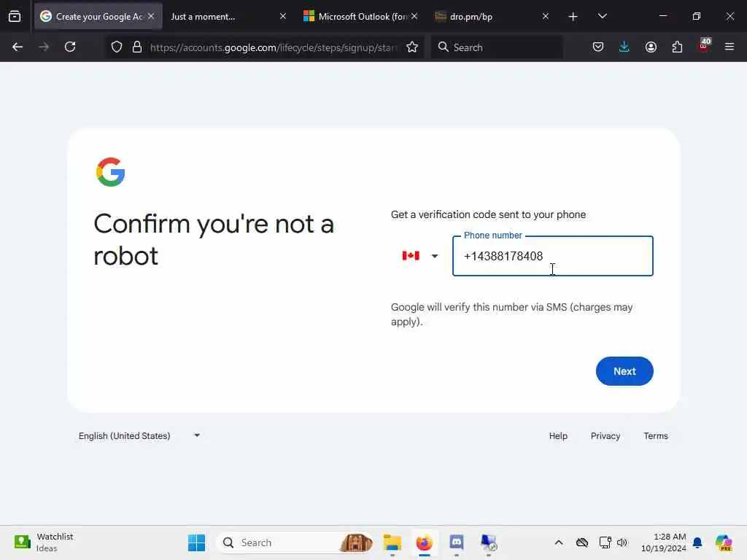
Task: Open the Terms link
Action: tap(656, 436)
